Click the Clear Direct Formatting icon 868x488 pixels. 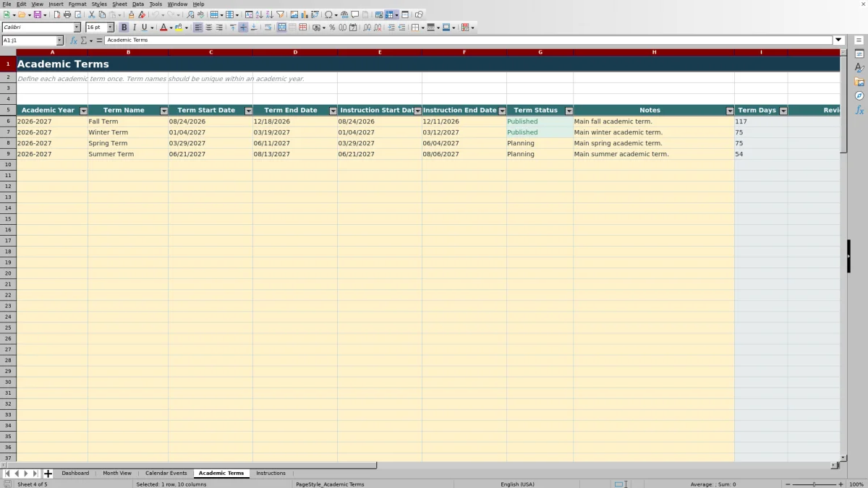click(142, 14)
